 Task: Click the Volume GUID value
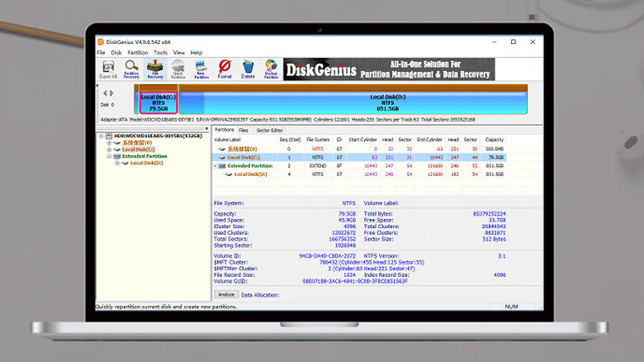(355, 281)
